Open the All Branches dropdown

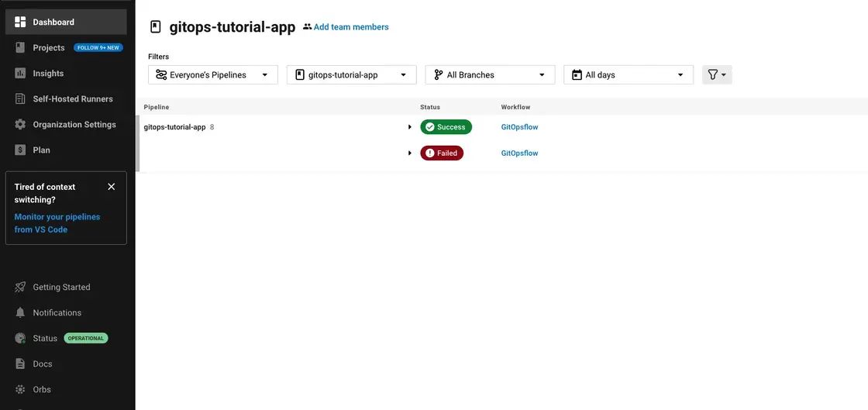490,74
